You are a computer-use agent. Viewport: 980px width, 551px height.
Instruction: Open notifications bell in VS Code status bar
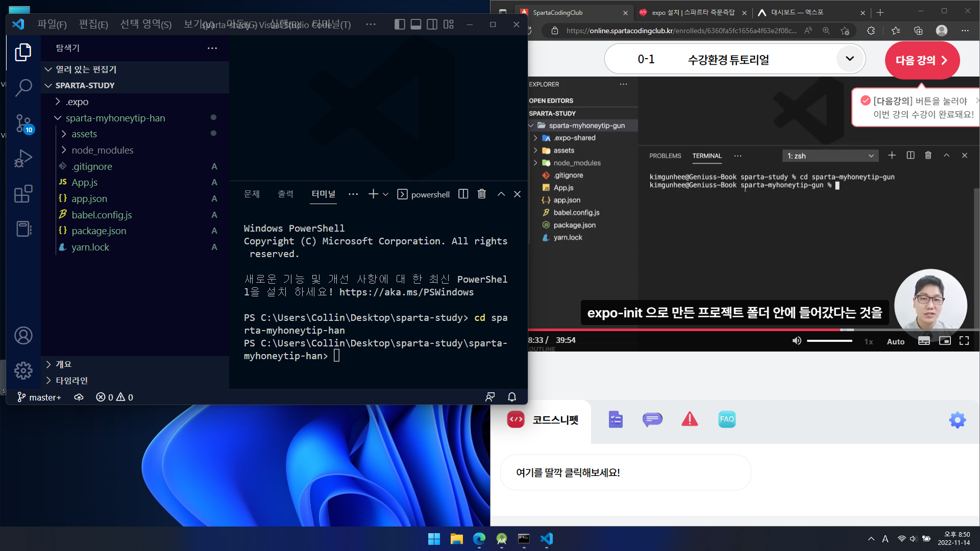point(512,397)
